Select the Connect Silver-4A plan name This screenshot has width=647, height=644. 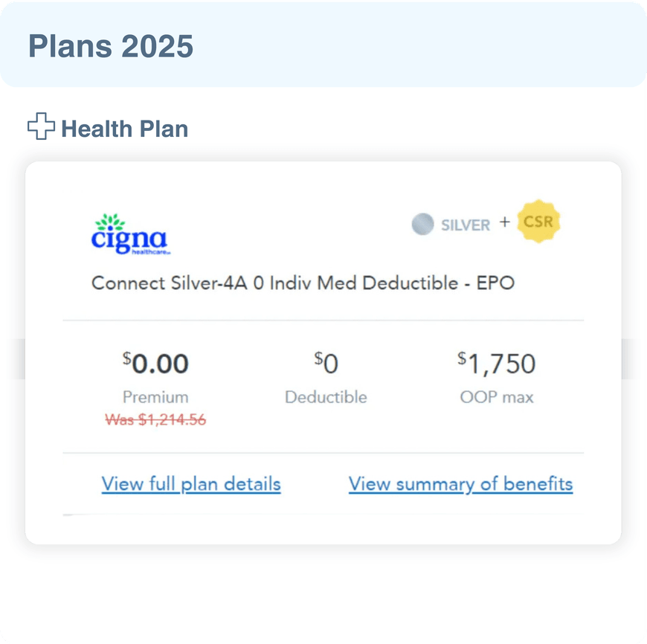point(303,283)
